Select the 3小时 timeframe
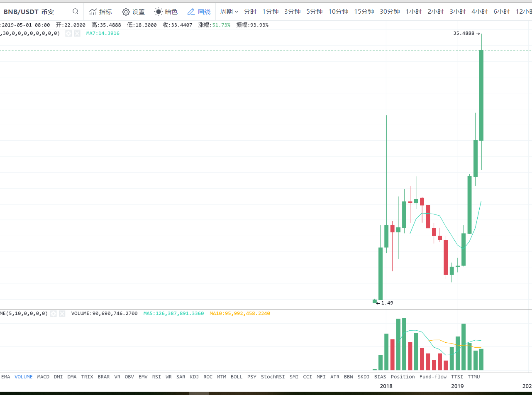 click(458, 12)
